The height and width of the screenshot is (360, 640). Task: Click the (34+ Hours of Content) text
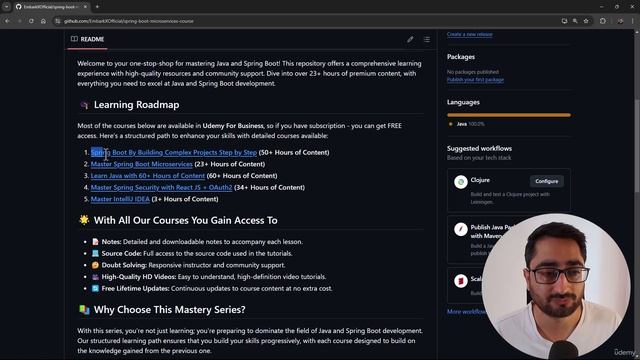(x=269, y=187)
